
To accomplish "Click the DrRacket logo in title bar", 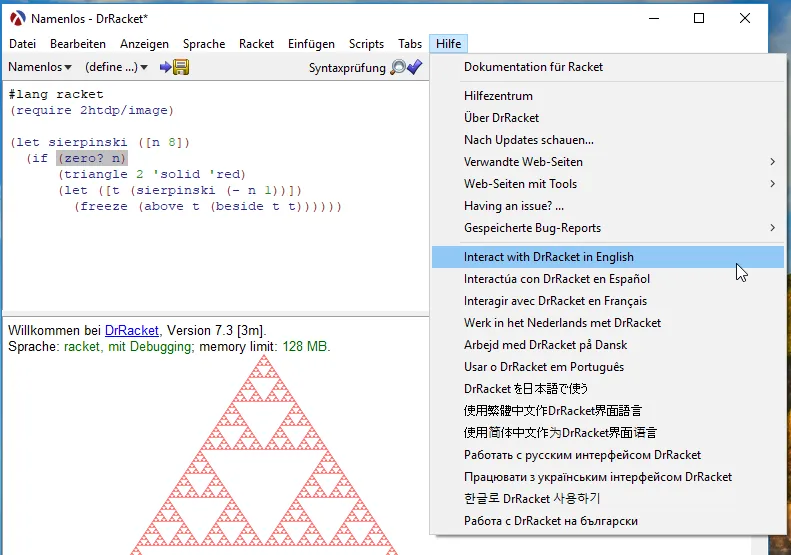I will (17, 19).
